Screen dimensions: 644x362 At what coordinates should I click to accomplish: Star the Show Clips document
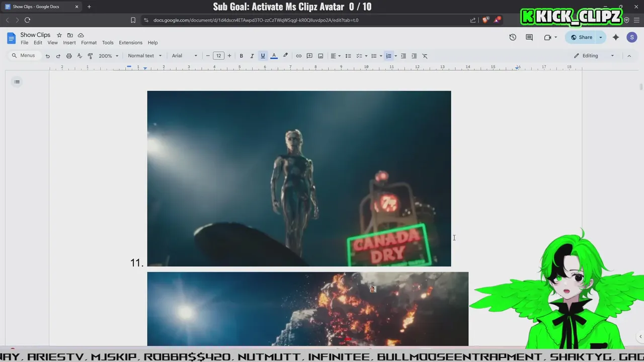tap(59, 35)
